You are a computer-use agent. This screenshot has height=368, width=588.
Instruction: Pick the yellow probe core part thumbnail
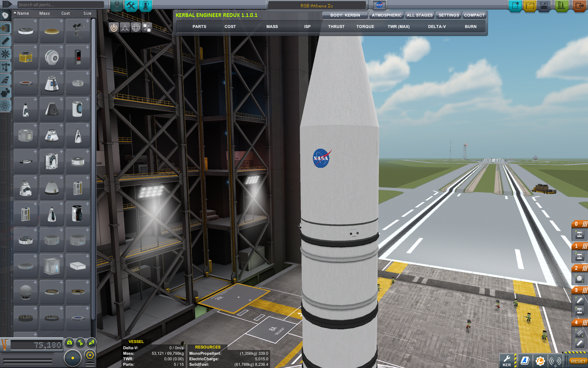click(x=26, y=57)
